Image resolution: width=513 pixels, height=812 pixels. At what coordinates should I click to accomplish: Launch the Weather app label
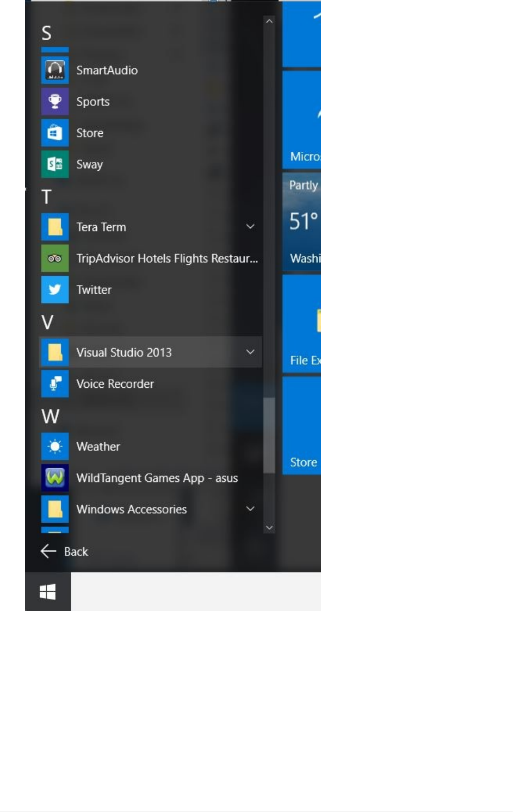(98, 447)
